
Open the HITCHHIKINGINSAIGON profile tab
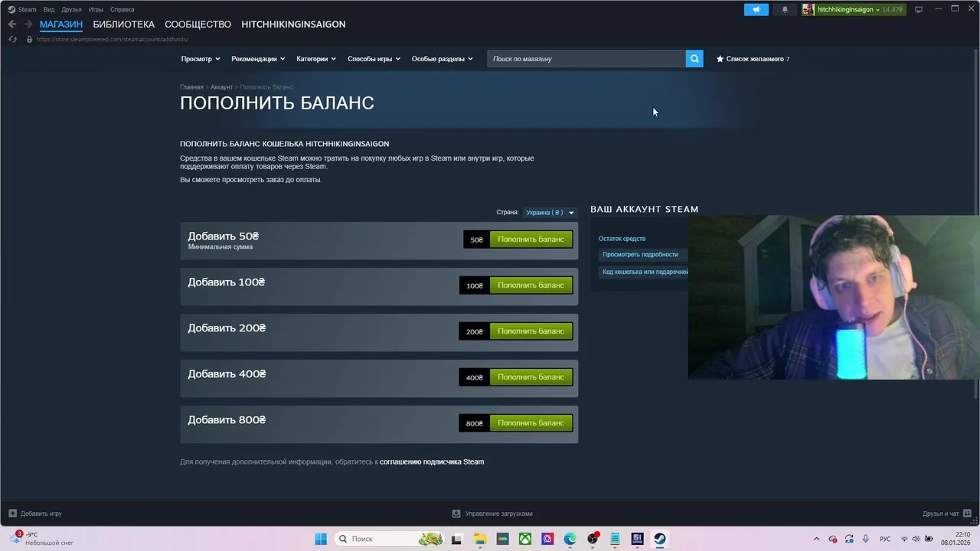(x=293, y=24)
